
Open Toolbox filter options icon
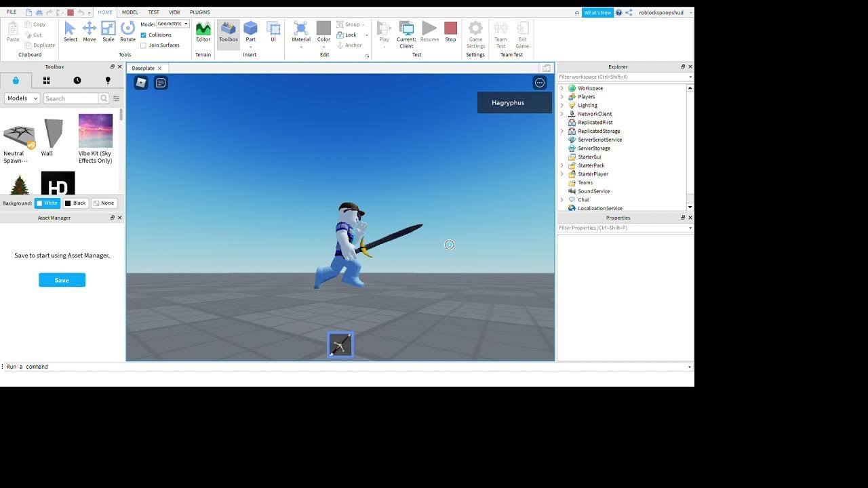click(116, 98)
